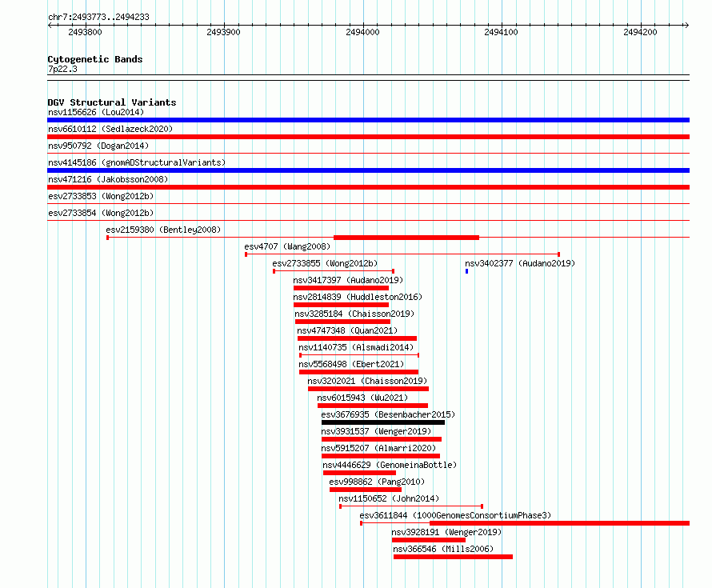Open esv2733854 (Wong2012b) variant label
The image size is (712, 588).
coord(101,213)
